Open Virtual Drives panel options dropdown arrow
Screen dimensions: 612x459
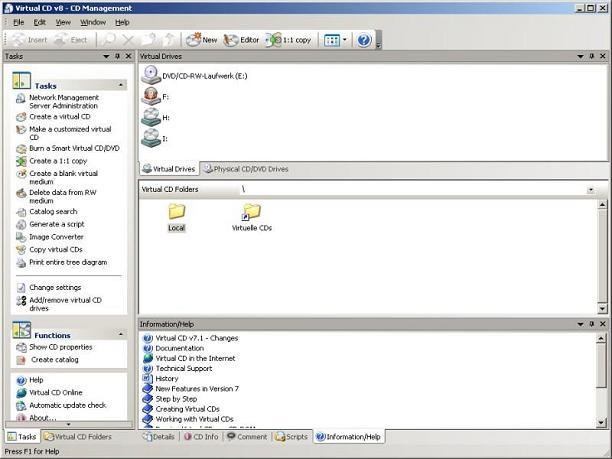pos(580,57)
